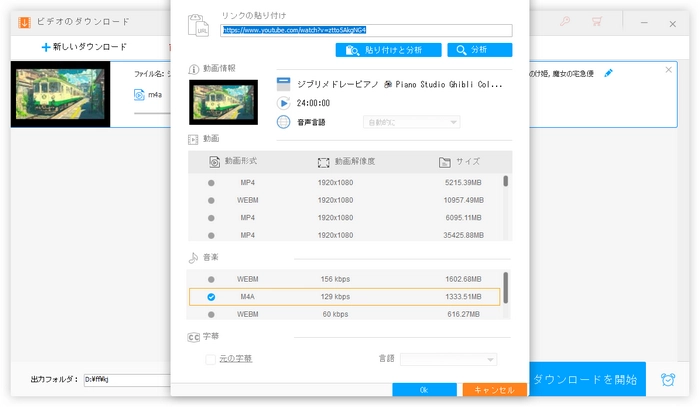The width and height of the screenshot is (700, 407).
Task: Open the audio language dropdown
Action: click(x=412, y=122)
